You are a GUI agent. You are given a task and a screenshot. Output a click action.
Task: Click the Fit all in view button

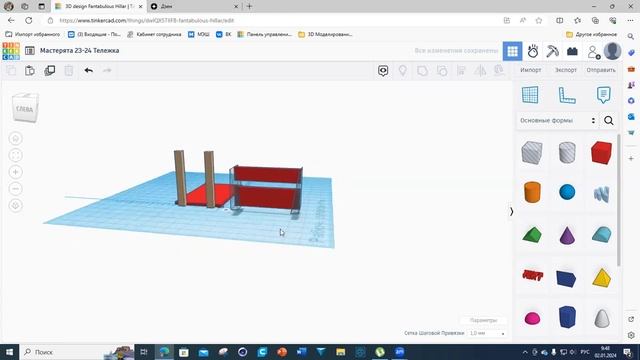click(16, 156)
